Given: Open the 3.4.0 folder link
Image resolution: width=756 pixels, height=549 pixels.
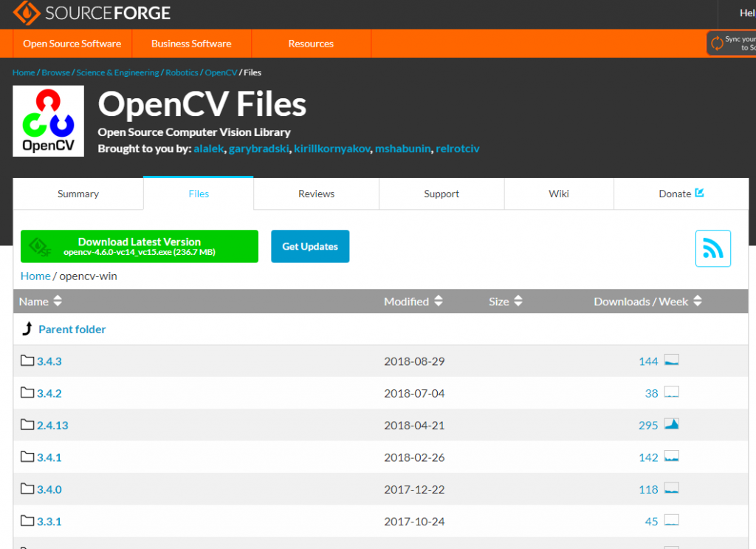Looking at the screenshot, I should tap(49, 490).
